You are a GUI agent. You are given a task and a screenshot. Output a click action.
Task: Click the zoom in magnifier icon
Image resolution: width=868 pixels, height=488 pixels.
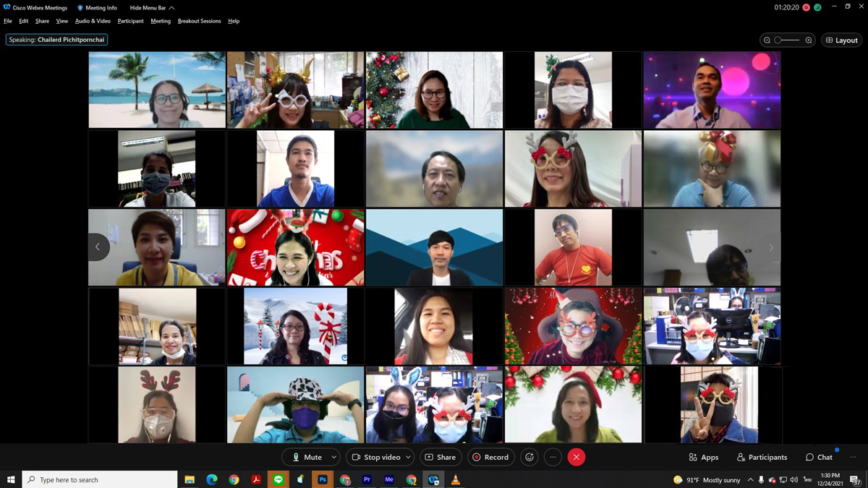[x=809, y=40]
